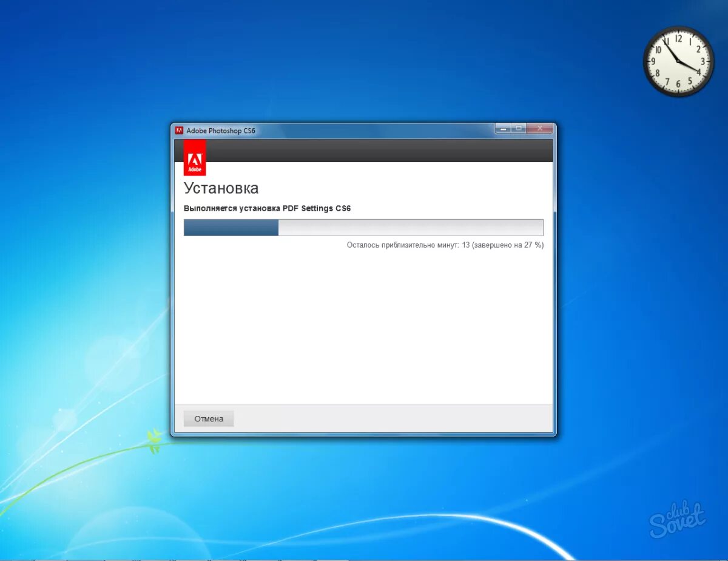
Task: Click the installation progress bar
Action: (363, 228)
